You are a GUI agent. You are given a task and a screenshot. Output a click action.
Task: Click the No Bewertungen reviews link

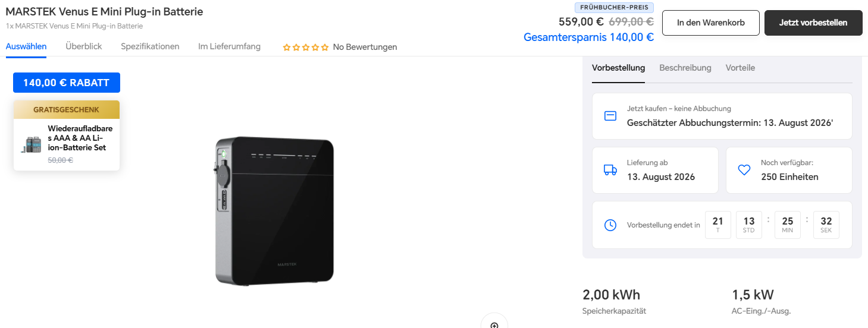pyautogui.click(x=365, y=47)
